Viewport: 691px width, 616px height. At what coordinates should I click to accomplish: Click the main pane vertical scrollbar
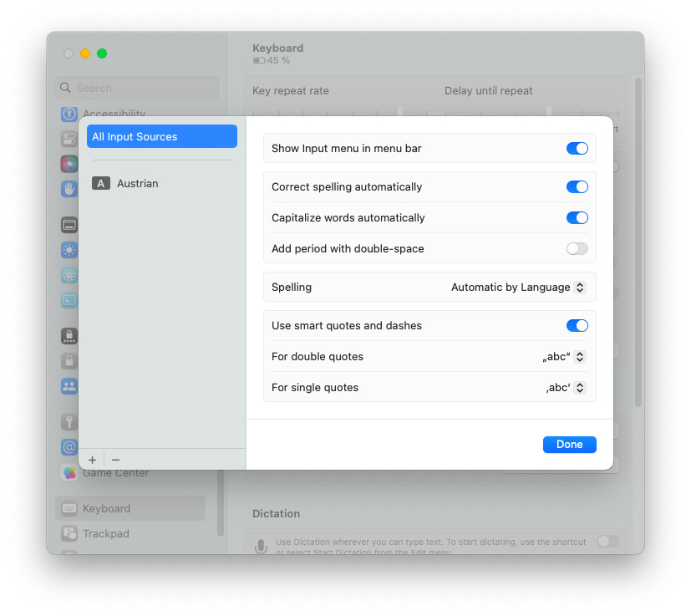(x=638, y=242)
